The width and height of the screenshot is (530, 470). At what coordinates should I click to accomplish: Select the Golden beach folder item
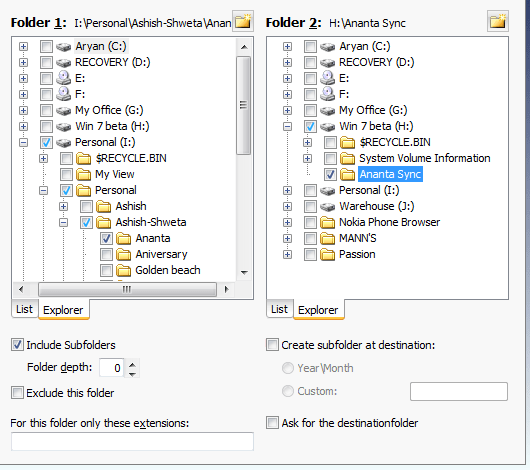point(168,270)
